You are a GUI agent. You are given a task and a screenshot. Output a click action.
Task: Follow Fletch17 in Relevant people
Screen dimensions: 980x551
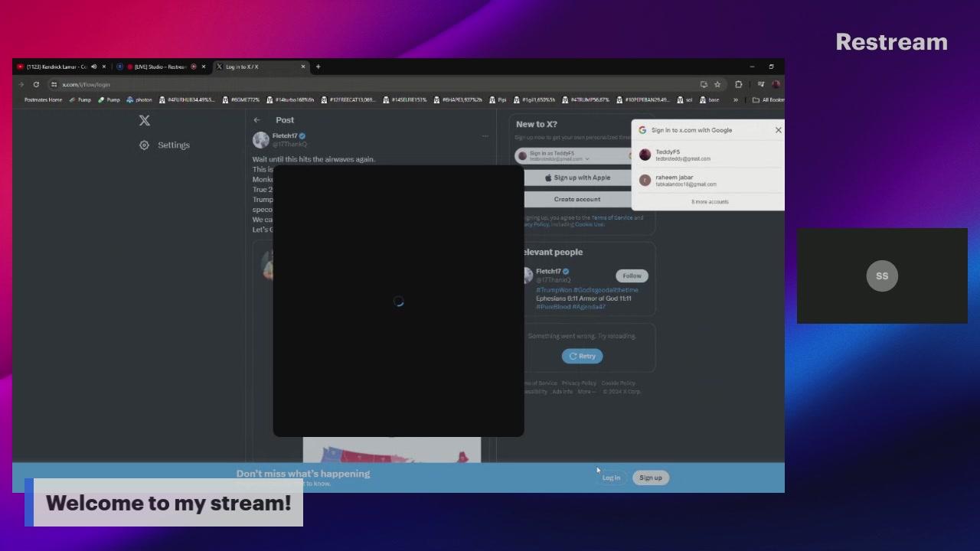(x=632, y=275)
